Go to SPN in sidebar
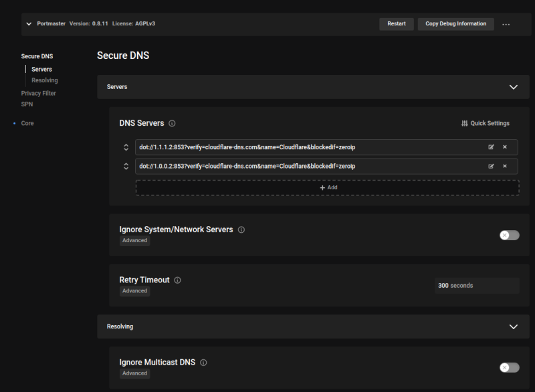Screen dimensions: 535x392 pos(27,104)
